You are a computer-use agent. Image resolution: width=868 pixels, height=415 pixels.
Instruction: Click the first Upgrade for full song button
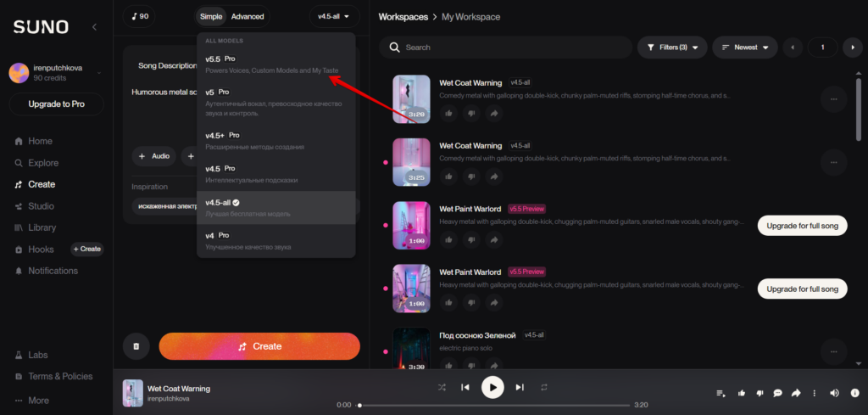point(802,226)
